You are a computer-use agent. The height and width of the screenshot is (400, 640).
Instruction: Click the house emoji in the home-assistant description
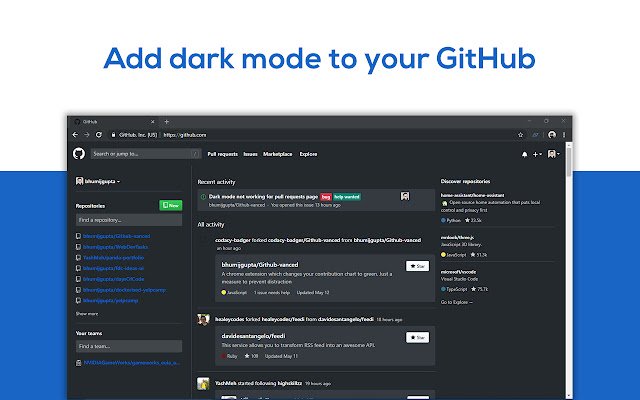click(444, 203)
